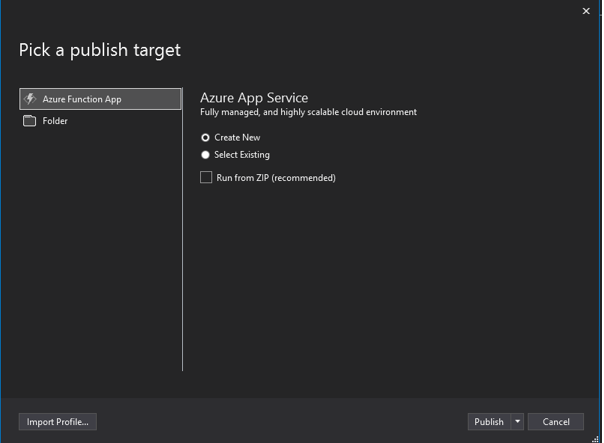This screenshot has height=443, width=604.
Task: Select the Create New radio button
Action: 205,138
